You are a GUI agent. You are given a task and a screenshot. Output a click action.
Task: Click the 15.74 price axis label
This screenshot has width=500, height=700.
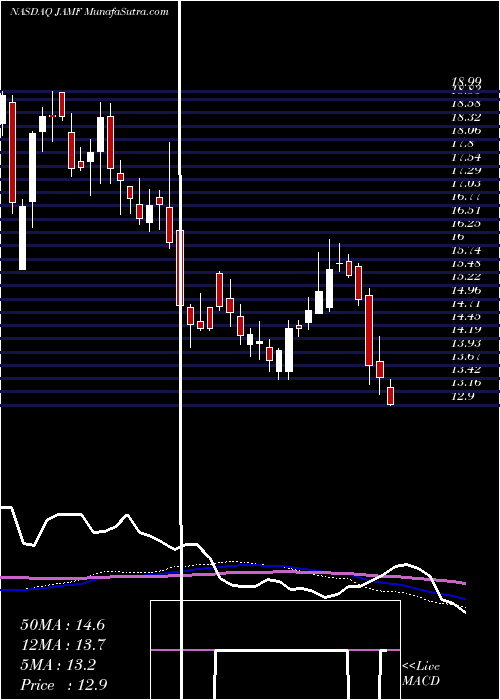point(466,250)
